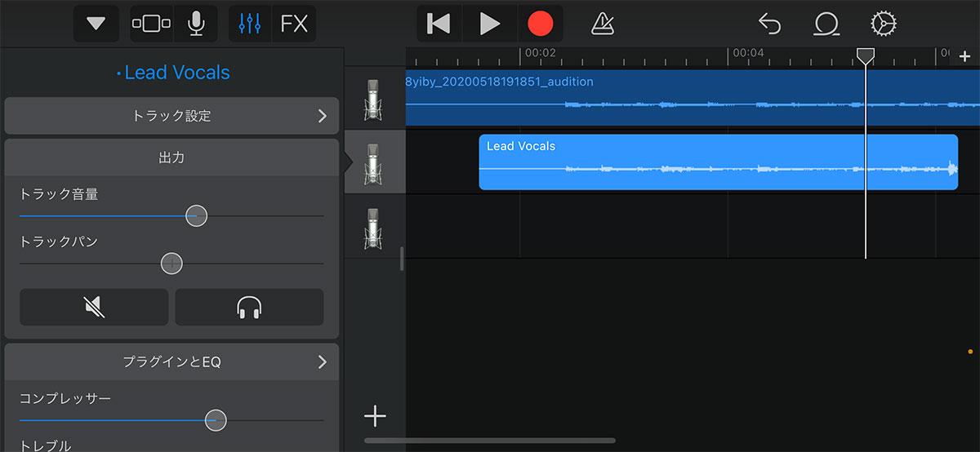This screenshot has height=452, width=980.
Task: Open the browser dropdown triangle menu
Action: coord(96,24)
